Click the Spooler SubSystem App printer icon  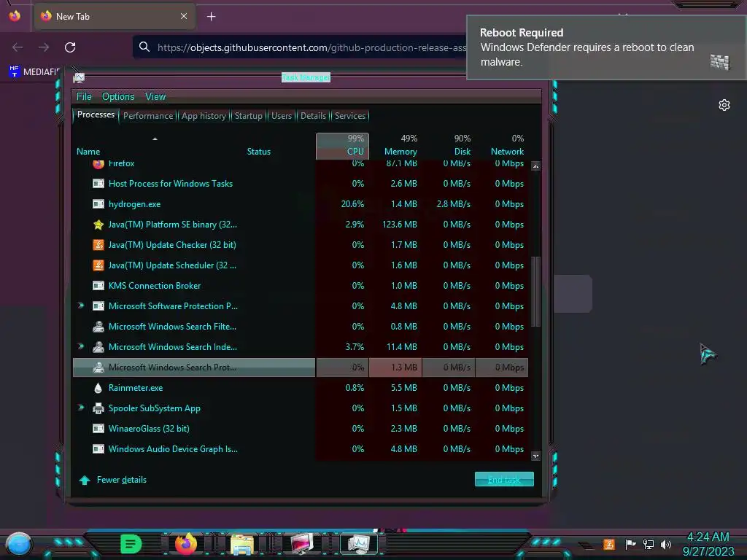tap(98, 408)
